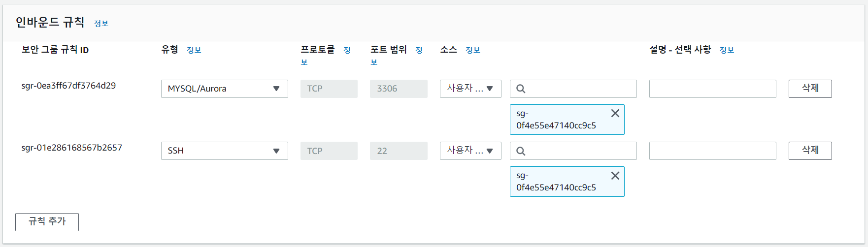This screenshot has height=247, width=868.
Task: Open the 정보 link next to 포트 범위
Action: pos(419,50)
